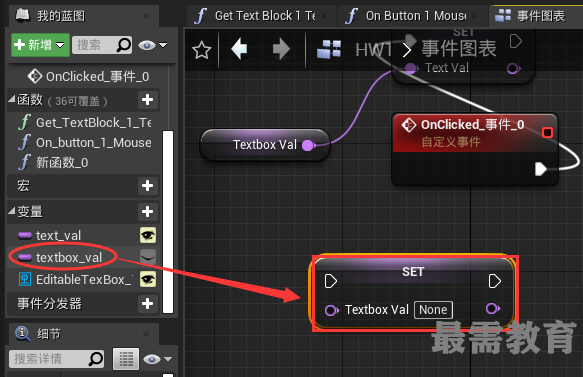Click the green 新增 add-new button
Viewport: 583px width, 377px height.
40,45
